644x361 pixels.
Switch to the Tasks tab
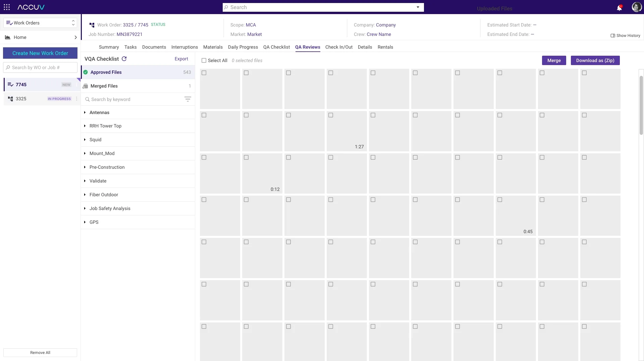130,47
